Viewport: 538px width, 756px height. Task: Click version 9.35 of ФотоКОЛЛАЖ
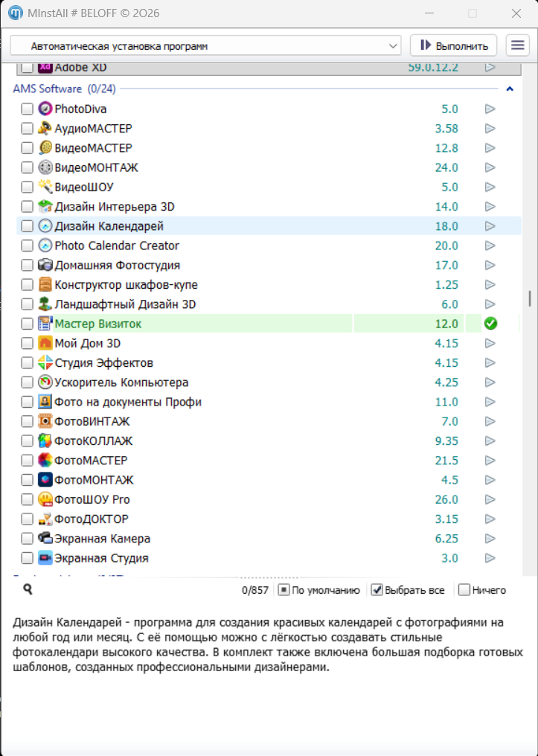(x=446, y=441)
